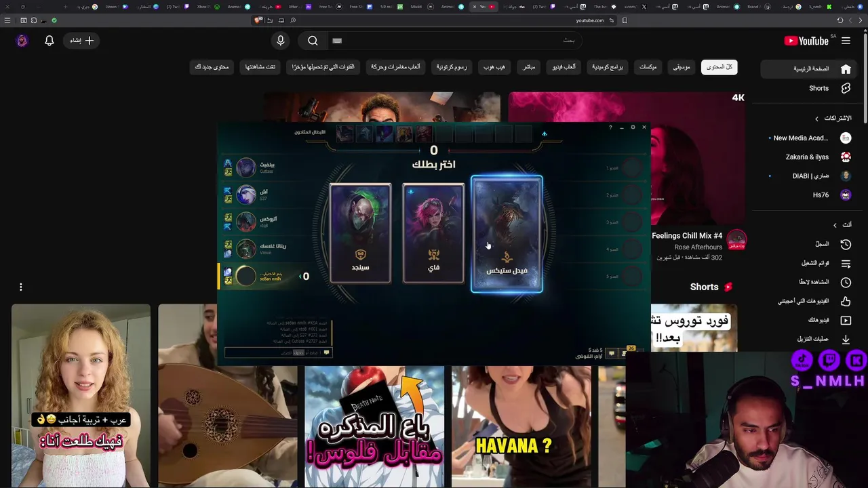Viewport: 868px width, 488px height.
Task: Search with your voice microphone icon
Action: point(281,41)
